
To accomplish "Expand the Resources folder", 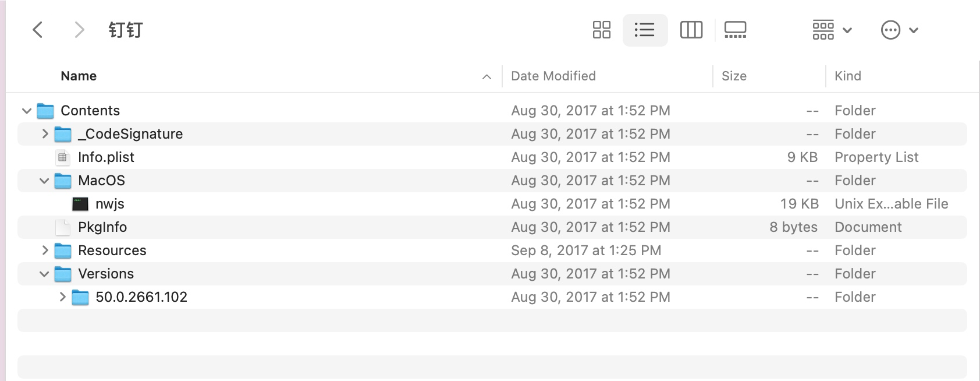I will (x=45, y=251).
